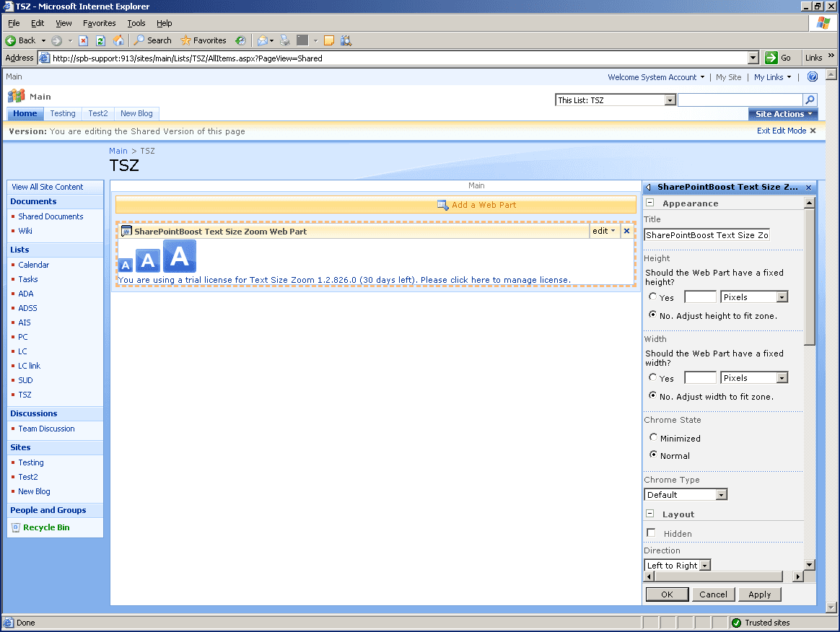Close the SharePointBoost tool pane

(x=808, y=187)
